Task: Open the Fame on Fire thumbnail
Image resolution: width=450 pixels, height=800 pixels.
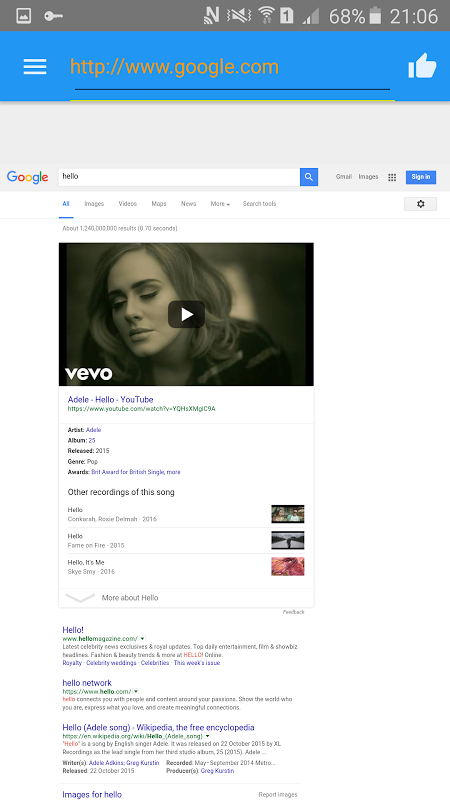Action: click(288, 540)
